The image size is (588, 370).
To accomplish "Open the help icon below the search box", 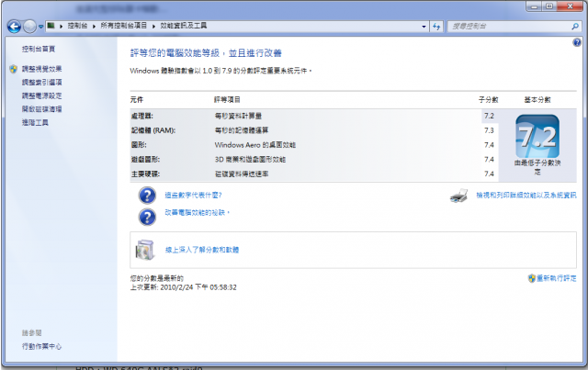I will (577, 42).
